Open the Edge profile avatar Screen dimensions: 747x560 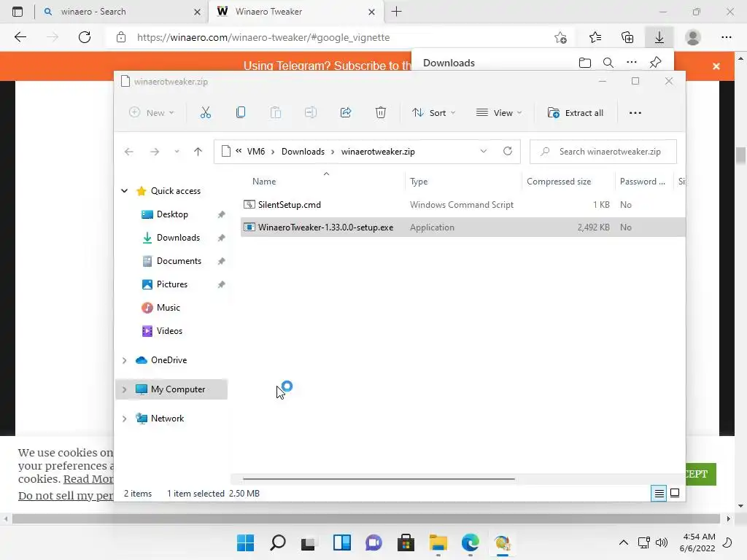click(x=693, y=37)
